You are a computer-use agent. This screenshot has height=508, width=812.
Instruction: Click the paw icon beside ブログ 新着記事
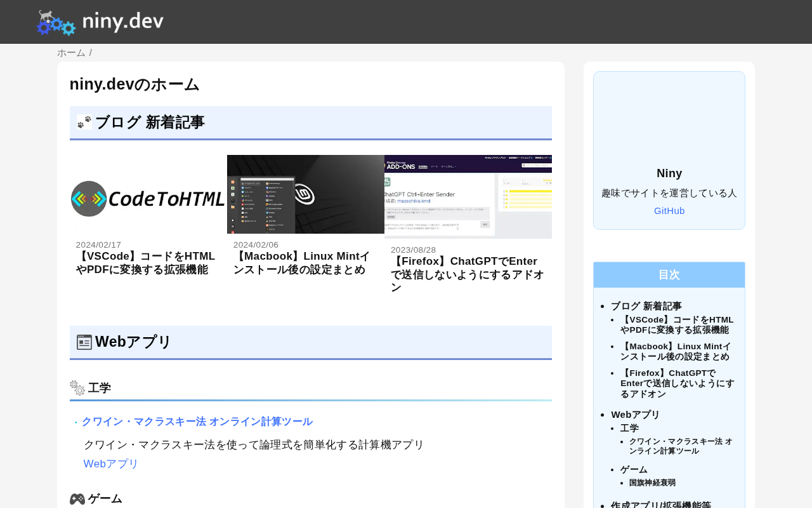pos(84,122)
